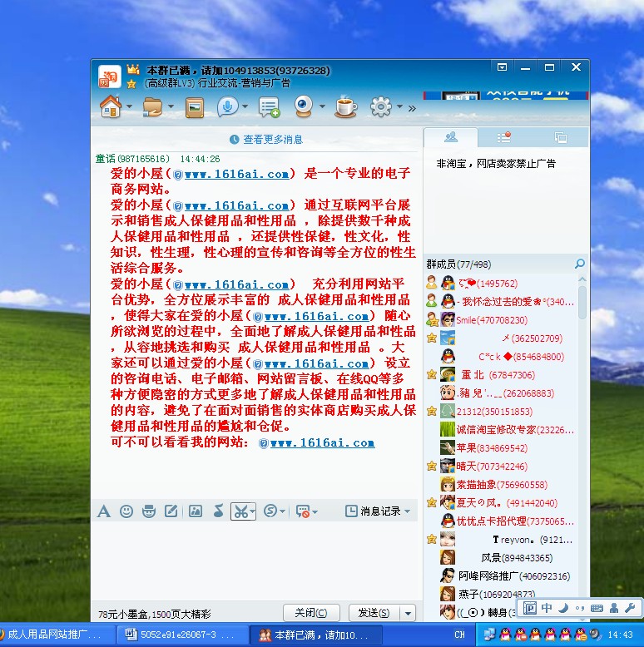Open the group shared files folder icon
Image resolution: width=644 pixels, height=647 pixels.
tap(152, 107)
